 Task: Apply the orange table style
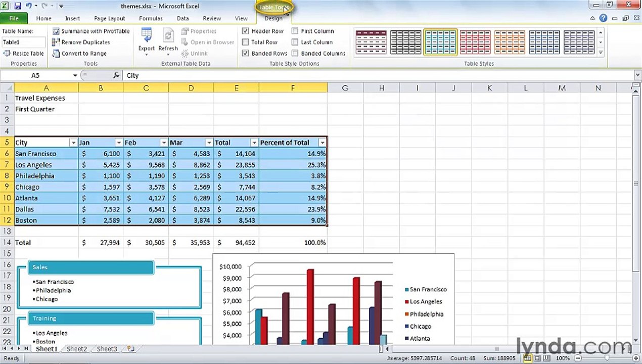click(x=510, y=42)
